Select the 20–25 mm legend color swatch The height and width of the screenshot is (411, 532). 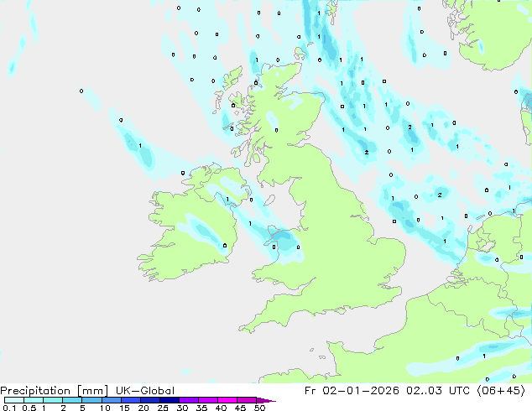149,400
